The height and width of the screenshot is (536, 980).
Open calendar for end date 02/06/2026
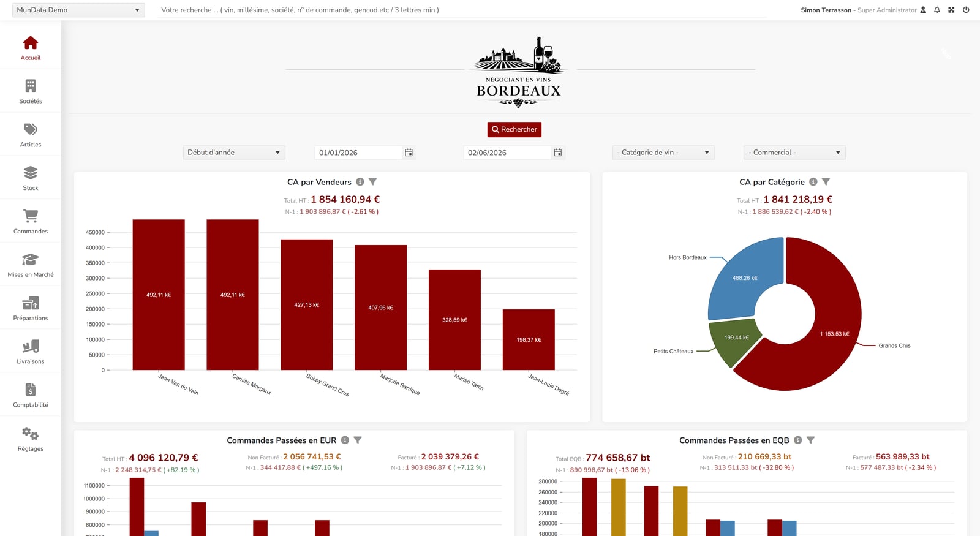(558, 153)
